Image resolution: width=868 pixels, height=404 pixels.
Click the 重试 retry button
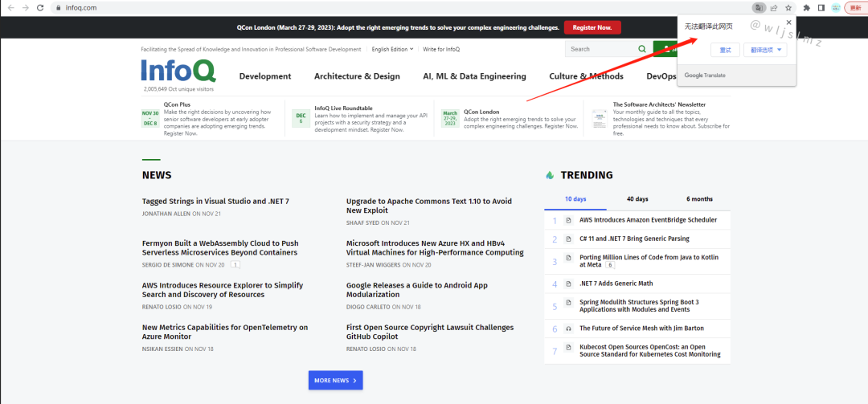[x=725, y=50]
